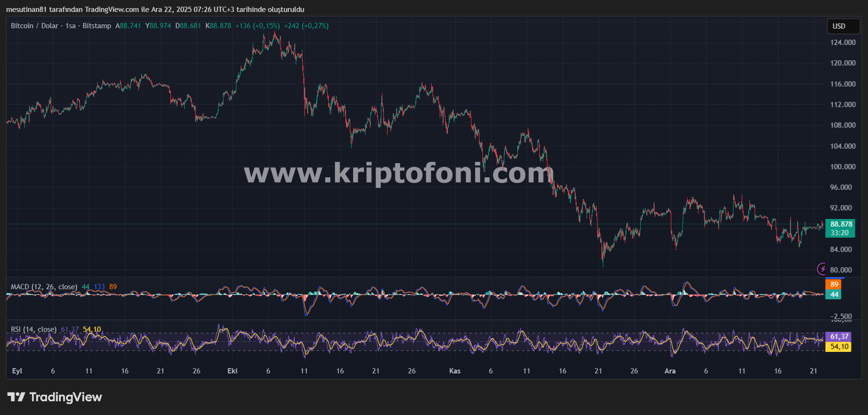The width and height of the screenshot is (868, 415).
Task: Click the 112.000 price axis label
Action: pos(843,104)
